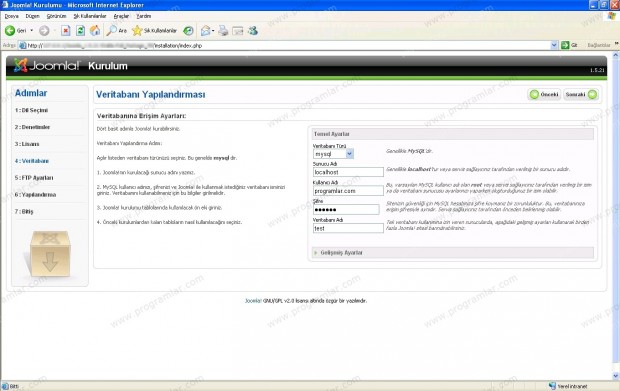Click the History icon in toolbar

[188, 31]
